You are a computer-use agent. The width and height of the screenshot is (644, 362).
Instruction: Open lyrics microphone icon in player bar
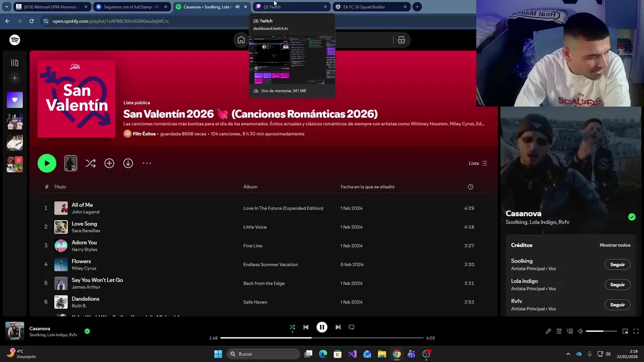point(548,331)
